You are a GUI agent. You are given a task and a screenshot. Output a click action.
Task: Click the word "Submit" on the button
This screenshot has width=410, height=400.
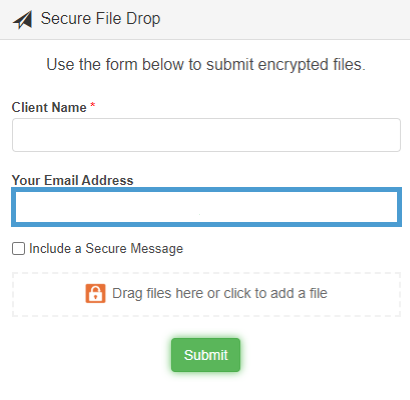pos(206,355)
